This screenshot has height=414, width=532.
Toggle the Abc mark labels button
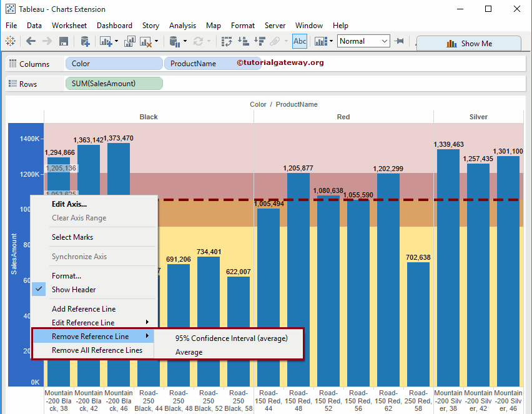[x=300, y=41]
